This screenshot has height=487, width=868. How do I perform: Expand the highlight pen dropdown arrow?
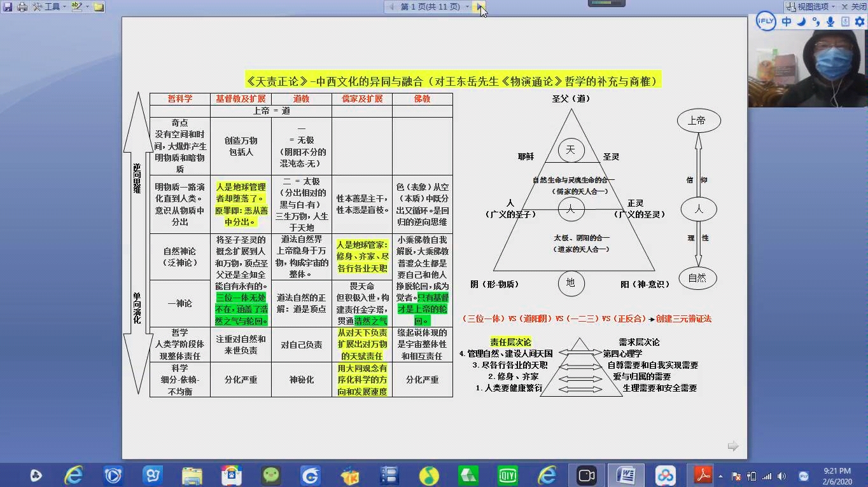(x=87, y=6)
